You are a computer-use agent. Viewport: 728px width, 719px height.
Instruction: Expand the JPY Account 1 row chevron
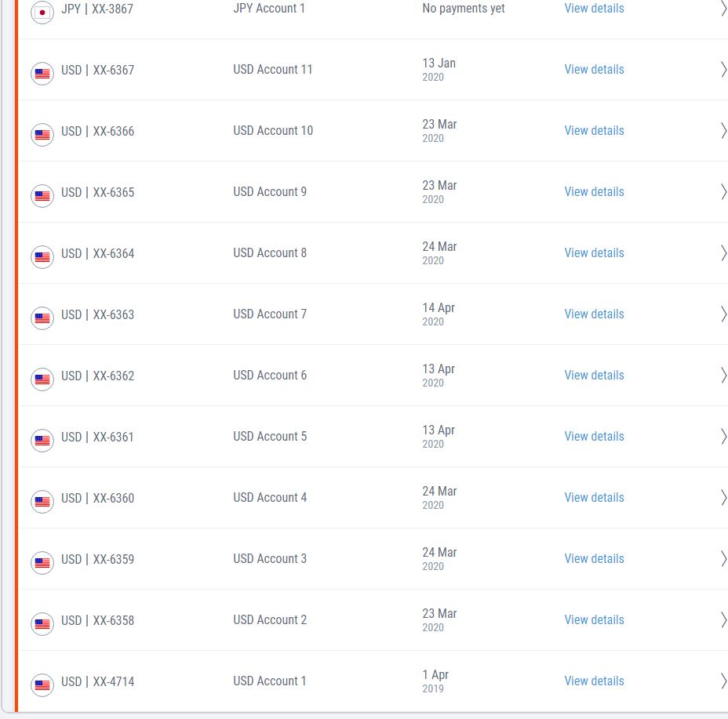(x=723, y=9)
